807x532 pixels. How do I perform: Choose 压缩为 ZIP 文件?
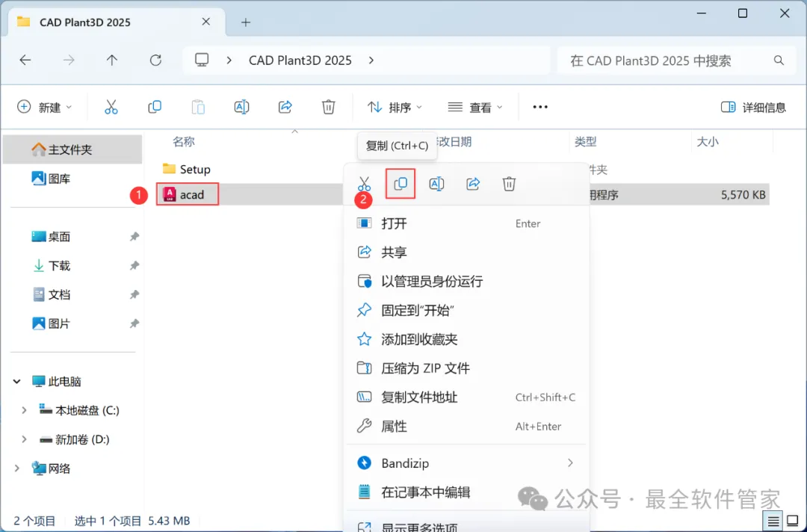click(466, 368)
